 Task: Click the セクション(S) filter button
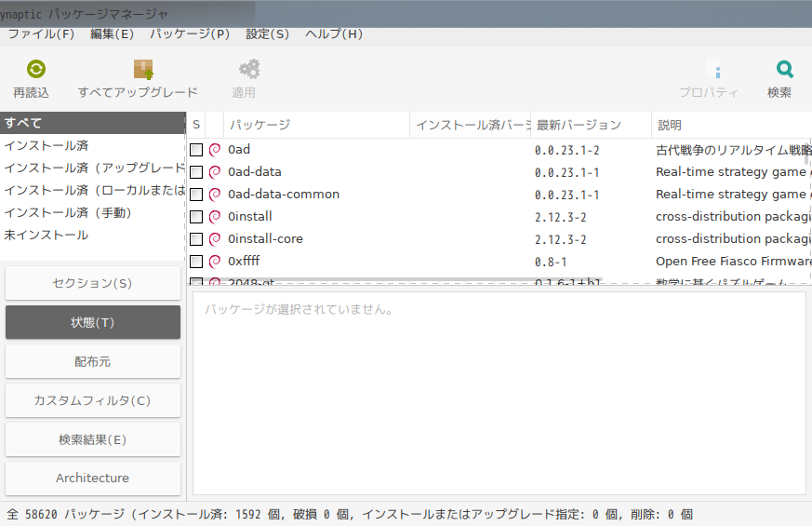pos(93,283)
